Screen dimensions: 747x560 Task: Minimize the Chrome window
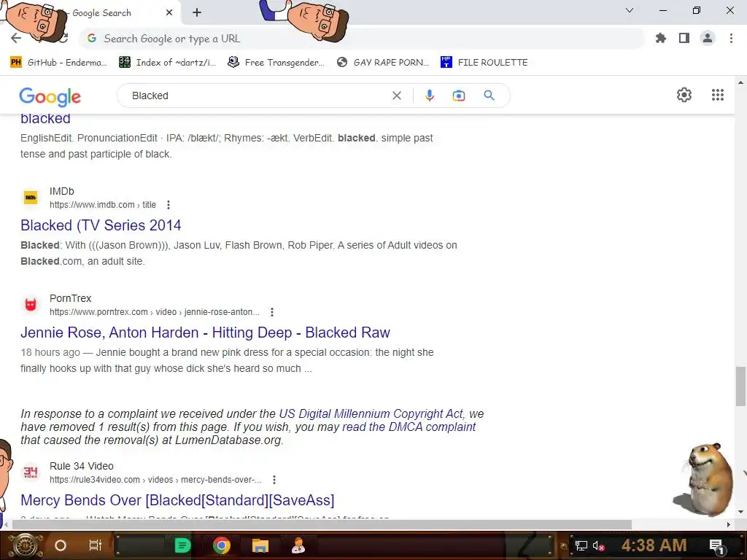pos(662,10)
